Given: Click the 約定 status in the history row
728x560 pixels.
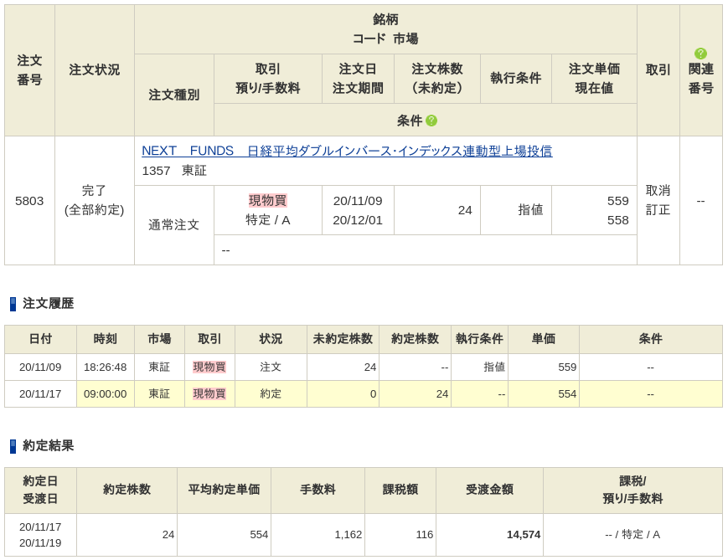Looking at the screenshot, I should click(x=271, y=394).
